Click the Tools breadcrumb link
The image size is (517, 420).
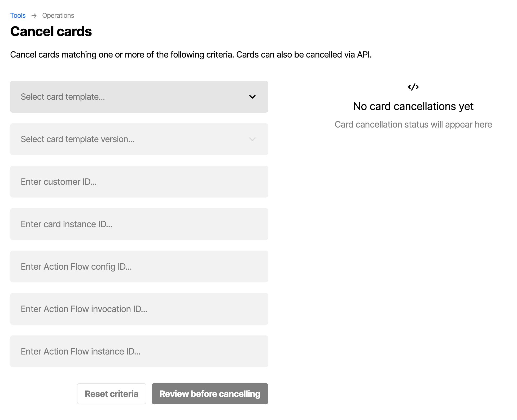tap(17, 15)
